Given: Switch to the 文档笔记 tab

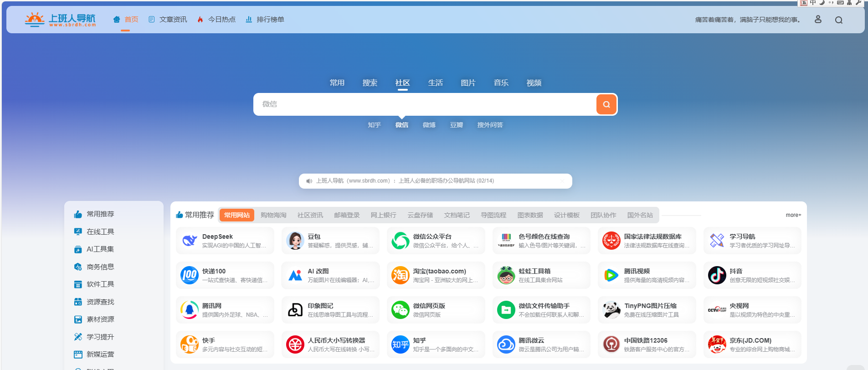Looking at the screenshot, I should click(457, 215).
